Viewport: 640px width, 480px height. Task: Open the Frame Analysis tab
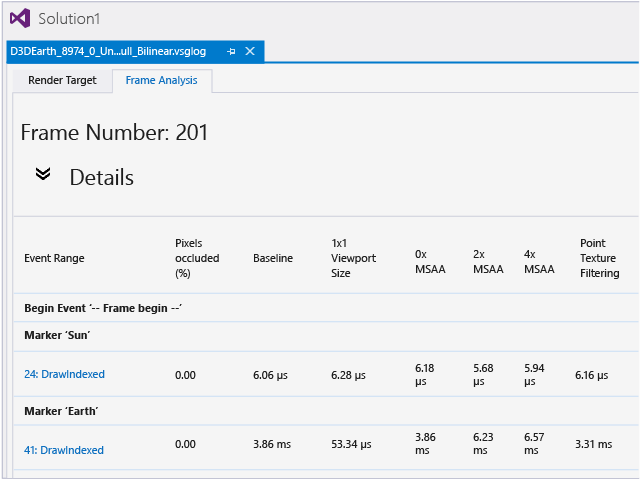click(161, 80)
